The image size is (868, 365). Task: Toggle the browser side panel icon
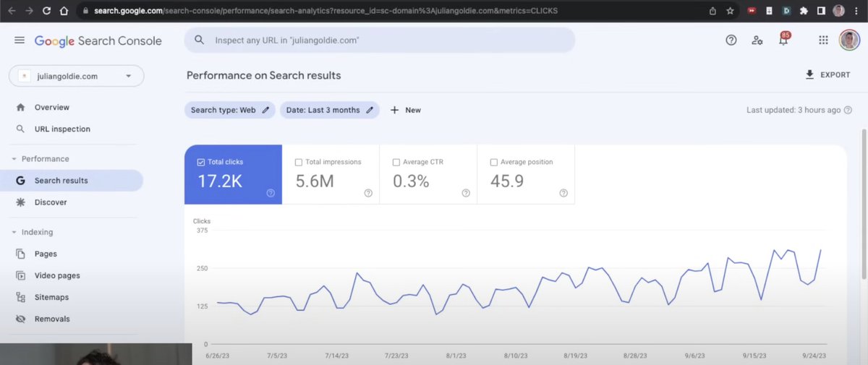pos(821,11)
